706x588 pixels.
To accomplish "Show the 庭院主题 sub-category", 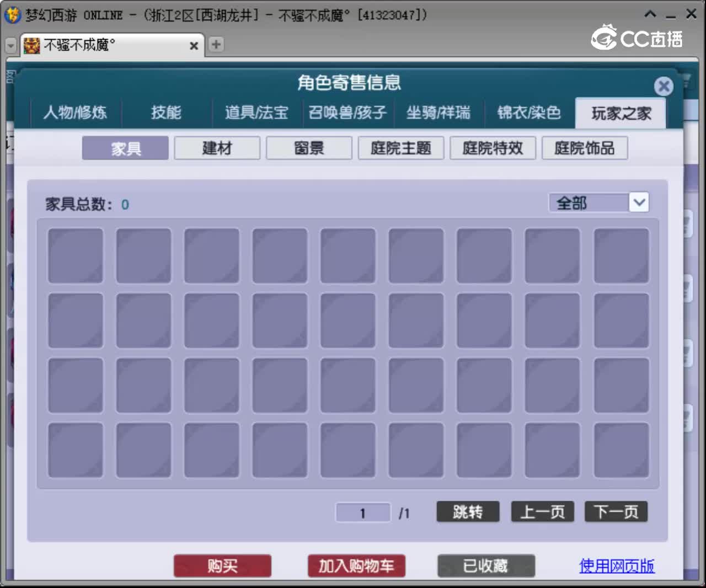I will (x=401, y=148).
